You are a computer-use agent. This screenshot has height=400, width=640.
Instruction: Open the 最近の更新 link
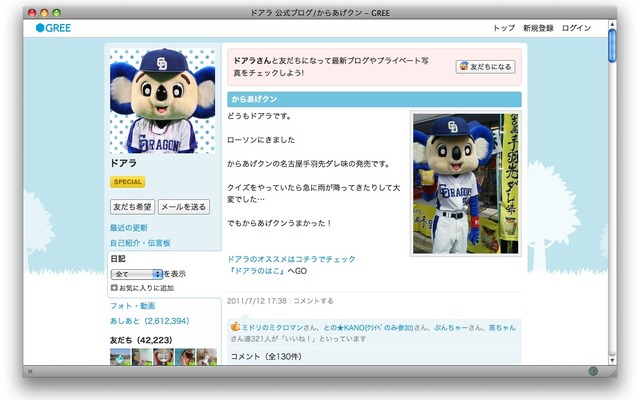(x=129, y=228)
